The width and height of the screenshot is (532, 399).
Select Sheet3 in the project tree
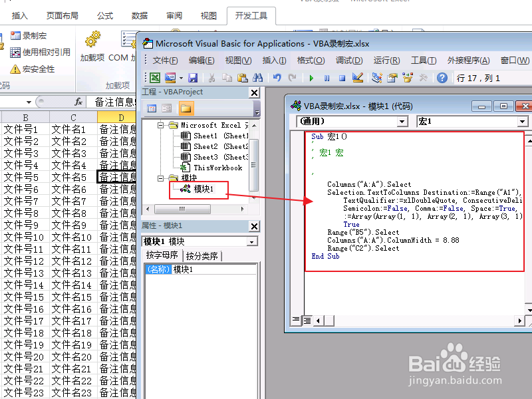214,157
